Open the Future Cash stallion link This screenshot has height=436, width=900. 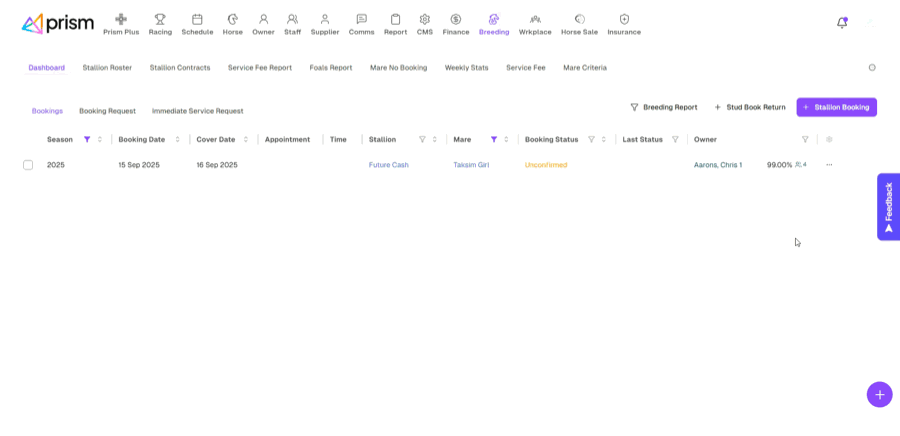pyautogui.click(x=388, y=165)
